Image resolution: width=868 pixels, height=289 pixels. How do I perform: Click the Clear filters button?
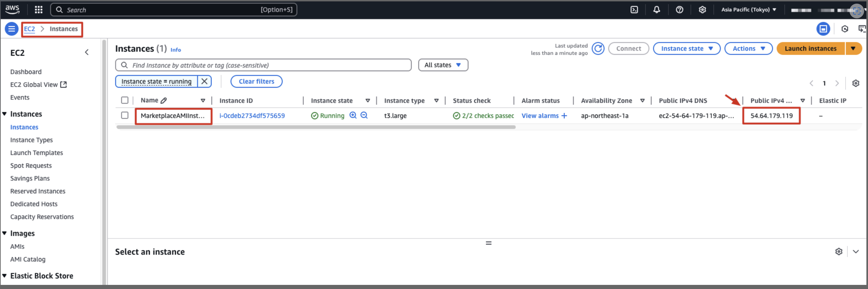coord(256,81)
